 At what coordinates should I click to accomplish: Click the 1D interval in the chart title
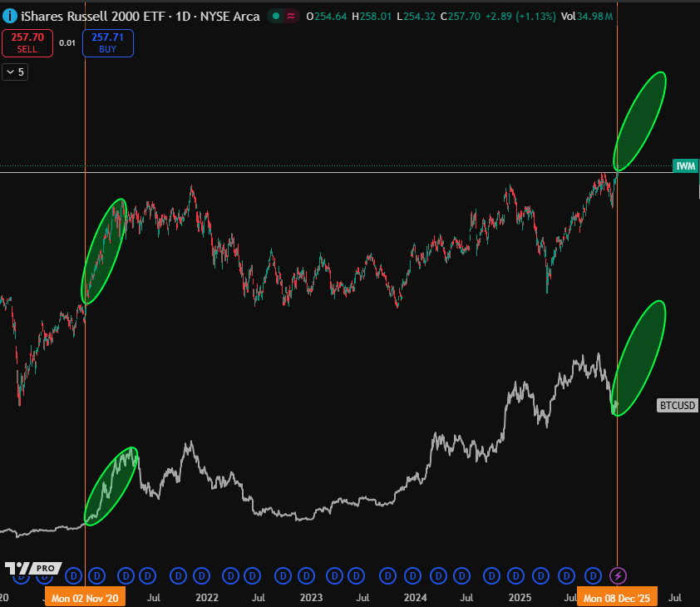click(x=182, y=17)
